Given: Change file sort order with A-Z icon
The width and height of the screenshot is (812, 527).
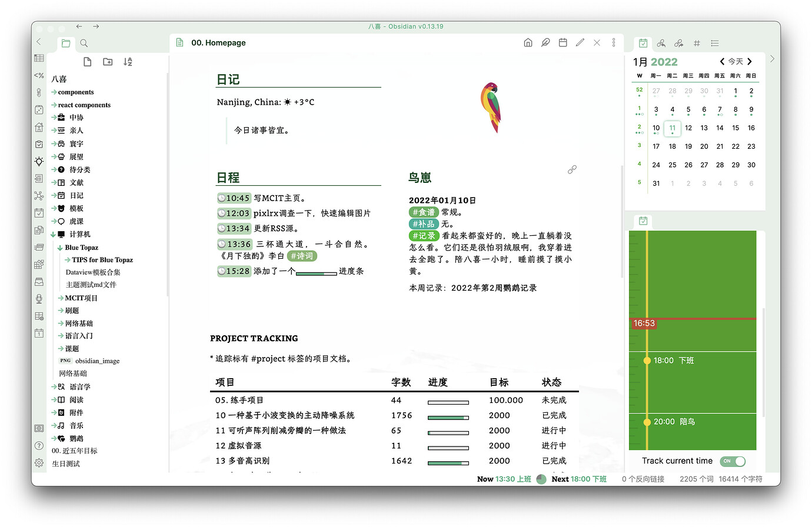Looking at the screenshot, I should [128, 62].
